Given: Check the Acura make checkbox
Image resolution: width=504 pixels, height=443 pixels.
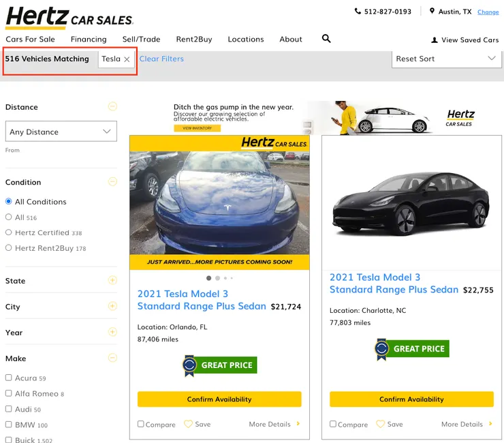Looking at the screenshot, I should (9, 378).
